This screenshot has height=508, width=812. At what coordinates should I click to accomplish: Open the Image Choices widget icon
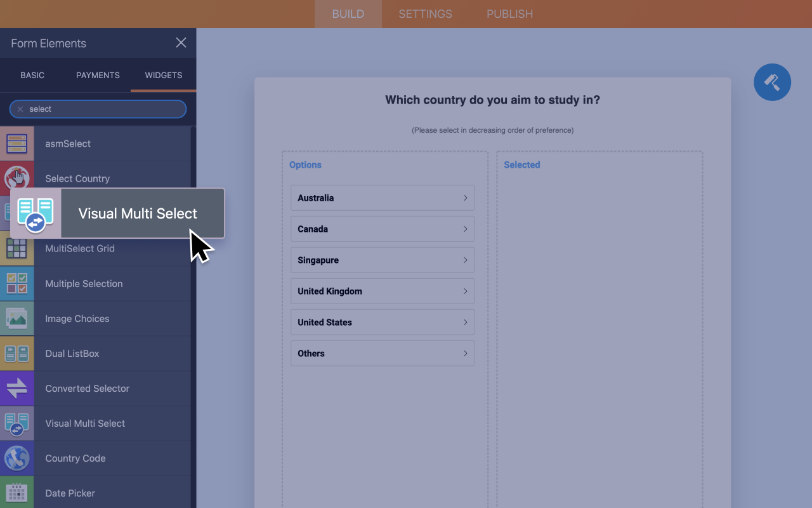[x=16, y=318]
